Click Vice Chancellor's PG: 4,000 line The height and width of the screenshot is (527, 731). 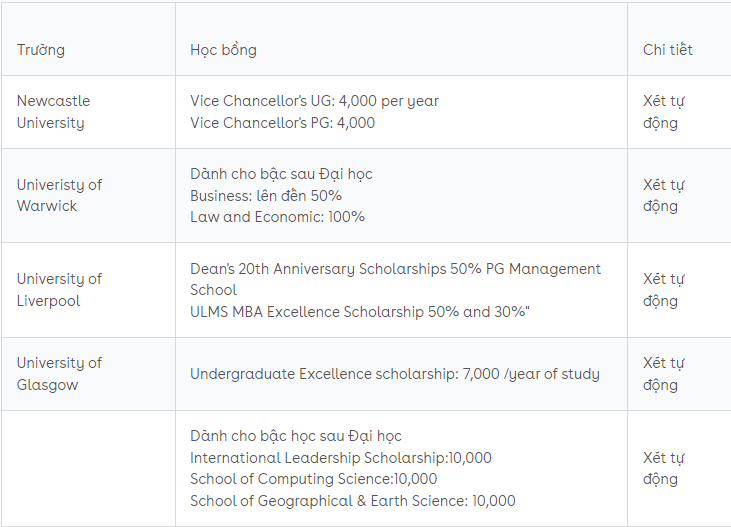[x=282, y=123]
